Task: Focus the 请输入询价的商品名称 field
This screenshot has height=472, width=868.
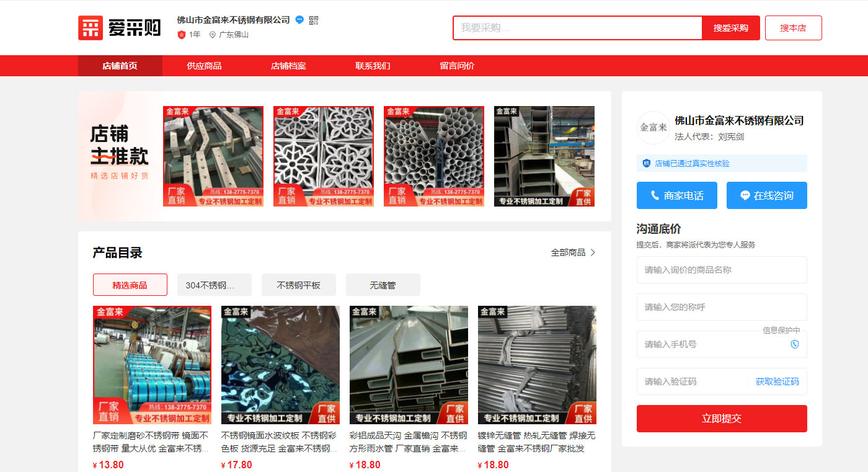Action: click(x=722, y=270)
